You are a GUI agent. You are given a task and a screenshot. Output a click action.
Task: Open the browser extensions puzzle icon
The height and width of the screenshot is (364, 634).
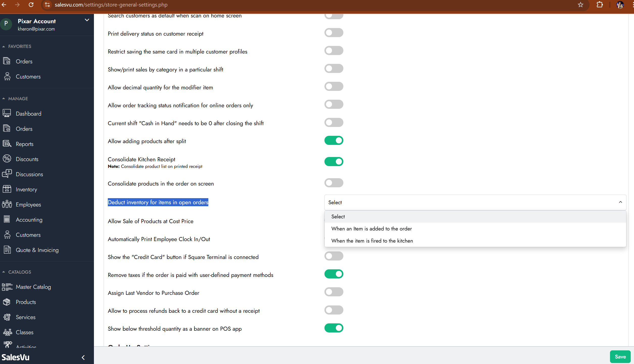pos(600,5)
